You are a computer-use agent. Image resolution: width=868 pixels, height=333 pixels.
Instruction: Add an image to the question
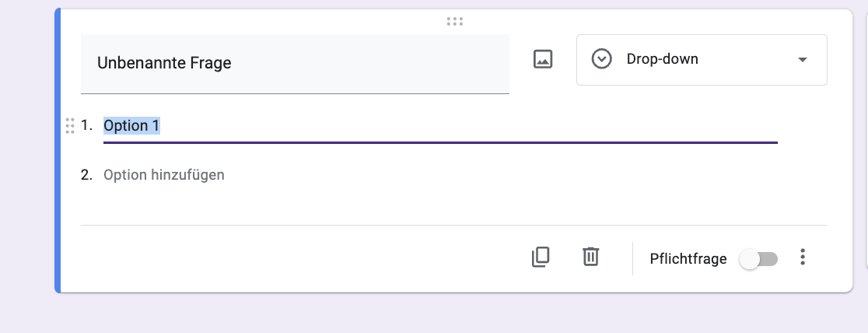(x=542, y=59)
